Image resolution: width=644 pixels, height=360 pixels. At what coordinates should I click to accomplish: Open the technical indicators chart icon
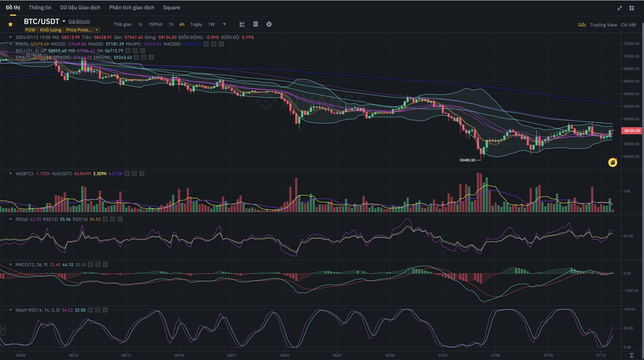(242, 24)
